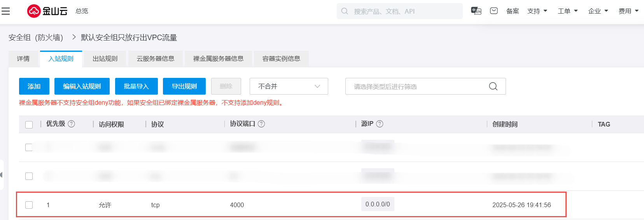Expand the 费用 dropdown menu

(x=628, y=11)
